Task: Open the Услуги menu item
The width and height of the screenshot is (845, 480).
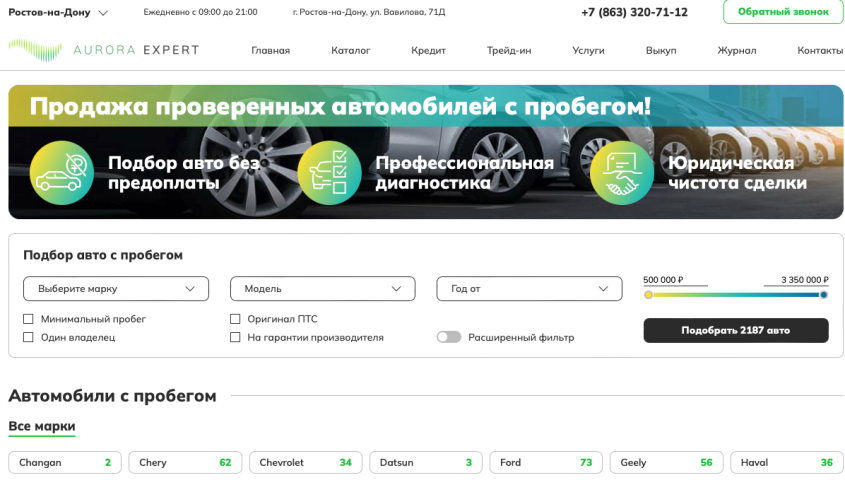Action: (x=588, y=51)
